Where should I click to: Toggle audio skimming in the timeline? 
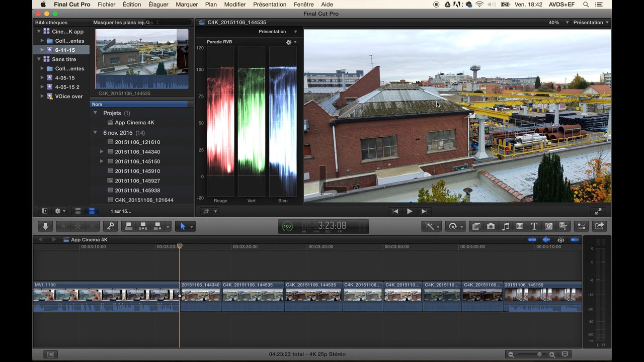tap(546, 240)
